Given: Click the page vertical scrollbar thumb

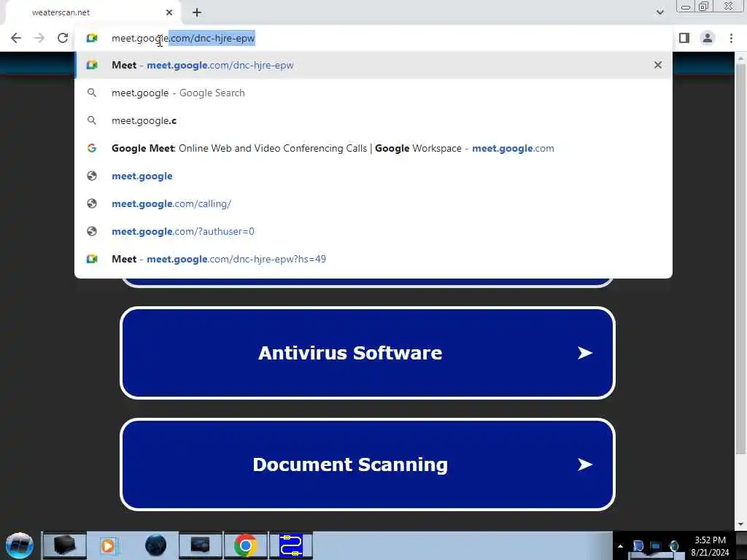Looking at the screenshot, I should pyautogui.click(x=740, y=259).
